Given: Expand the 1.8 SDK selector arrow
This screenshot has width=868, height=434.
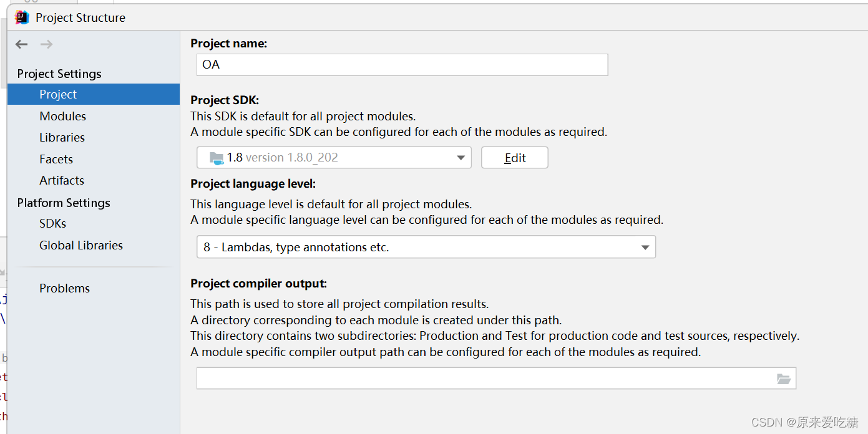Looking at the screenshot, I should click(461, 157).
